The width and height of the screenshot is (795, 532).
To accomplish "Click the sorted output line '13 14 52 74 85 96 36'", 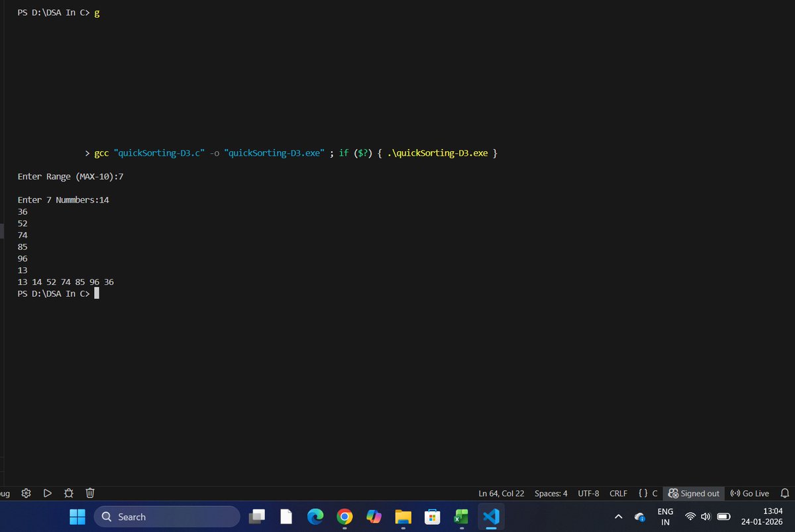I will 66,282.
